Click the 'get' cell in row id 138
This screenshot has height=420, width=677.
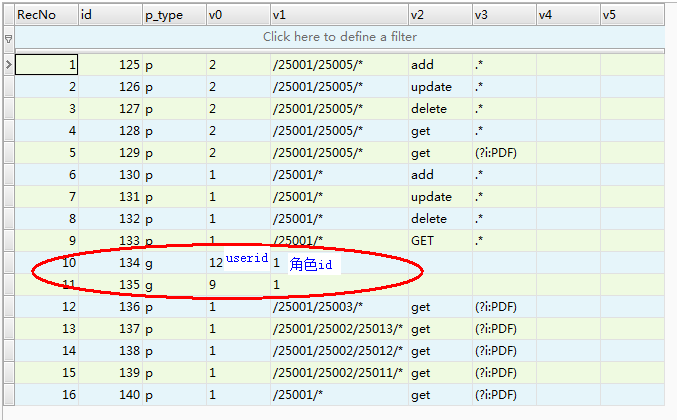(x=440, y=351)
